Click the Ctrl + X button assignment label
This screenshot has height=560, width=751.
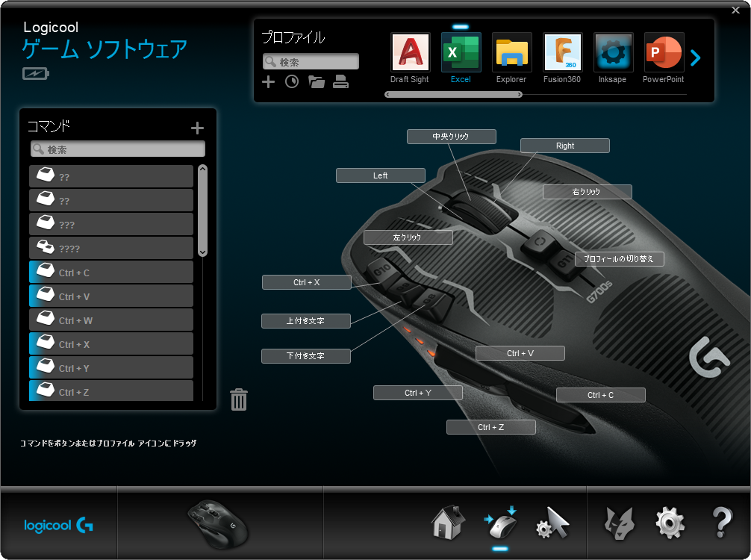(306, 282)
